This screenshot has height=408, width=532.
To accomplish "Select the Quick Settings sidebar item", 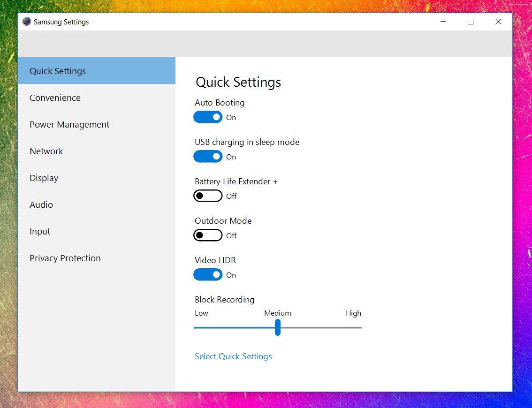I will (97, 71).
